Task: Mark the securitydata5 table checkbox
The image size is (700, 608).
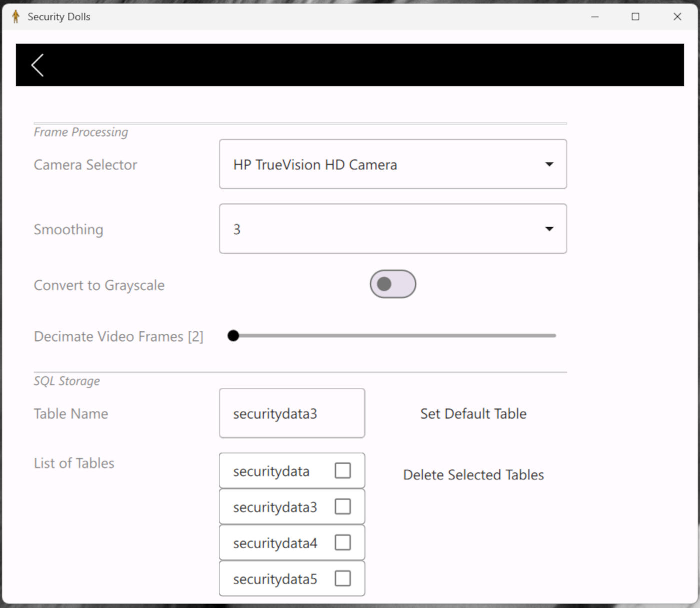Action: (342, 578)
